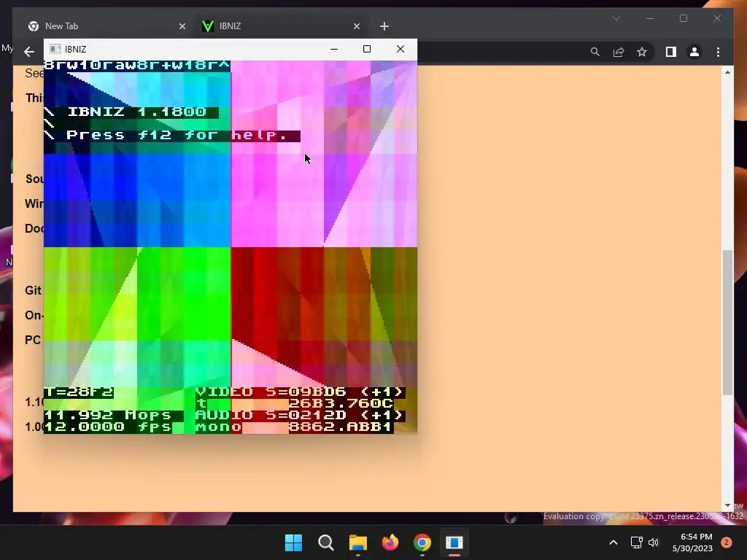
Task: Launch Firefox from the taskbar
Action: coord(390,542)
